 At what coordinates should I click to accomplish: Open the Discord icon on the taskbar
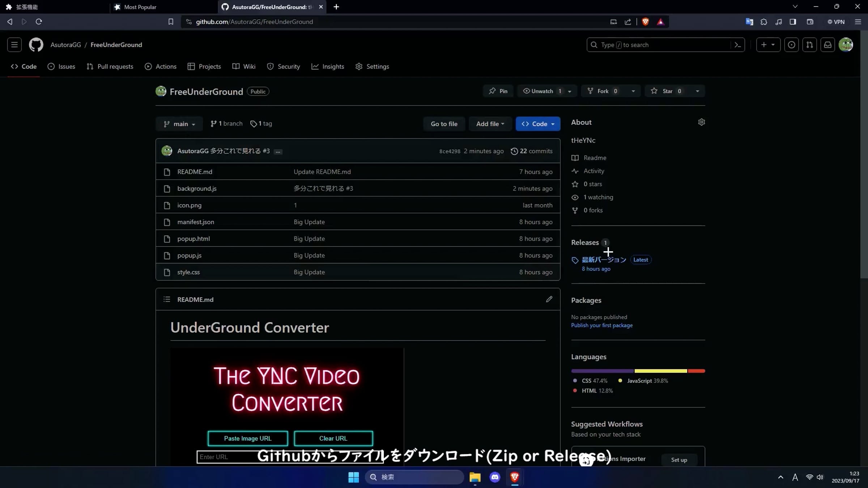click(x=494, y=477)
